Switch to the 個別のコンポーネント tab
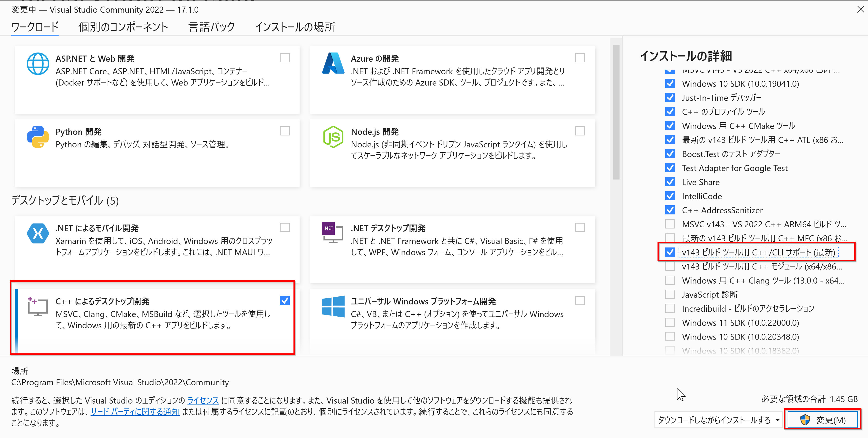Viewport: 868px width, 438px height. point(123,27)
